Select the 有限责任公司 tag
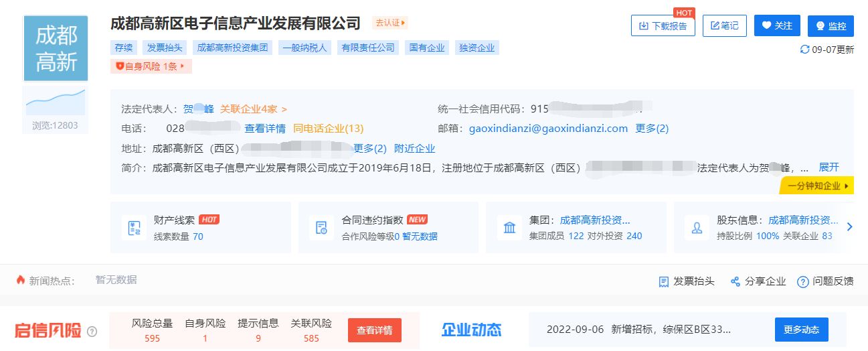The width and height of the screenshot is (868, 351). point(367,48)
